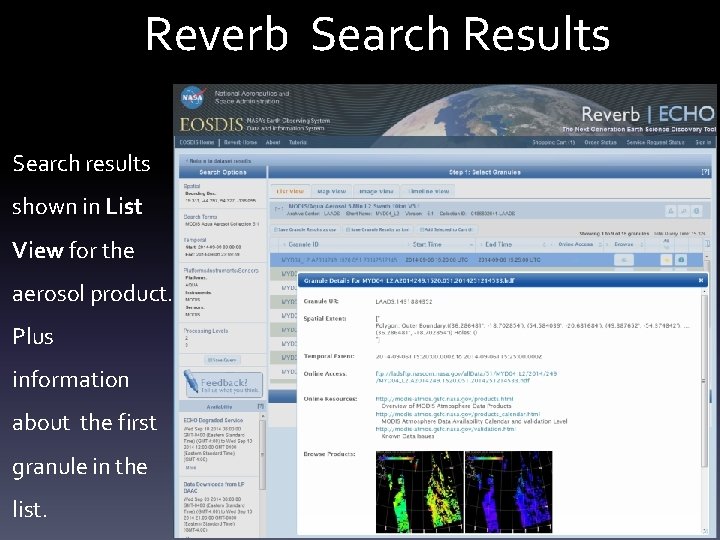Click second dataset action icon in dataset header
The width and height of the screenshot is (720, 540).
coord(683,211)
